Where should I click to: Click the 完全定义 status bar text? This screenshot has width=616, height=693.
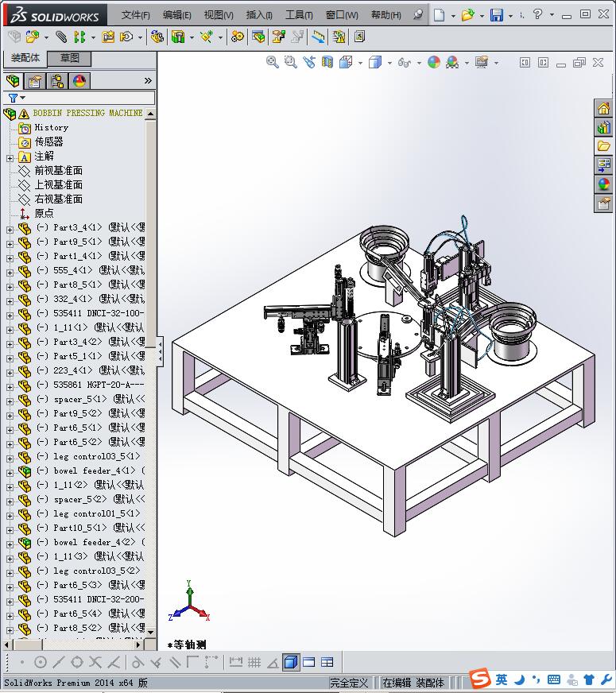[x=349, y=683]
